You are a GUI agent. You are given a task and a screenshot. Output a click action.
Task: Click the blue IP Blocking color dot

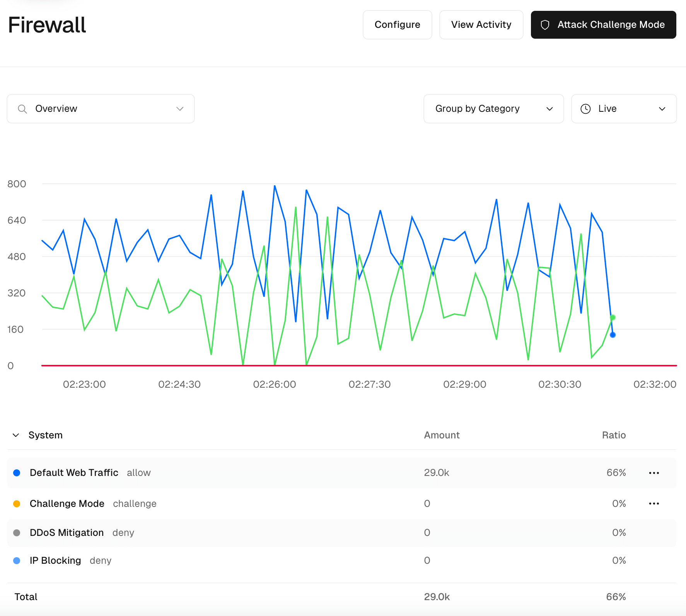coord(17,560)
